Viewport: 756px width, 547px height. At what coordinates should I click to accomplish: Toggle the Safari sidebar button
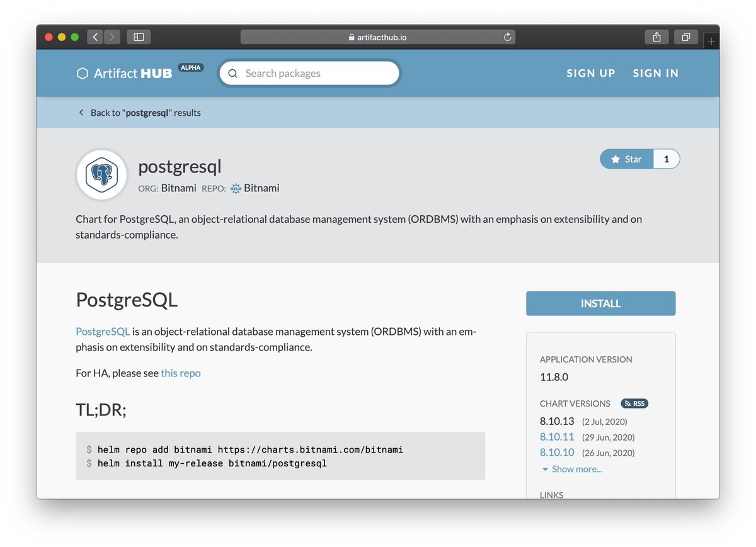[x=139, y=37]
